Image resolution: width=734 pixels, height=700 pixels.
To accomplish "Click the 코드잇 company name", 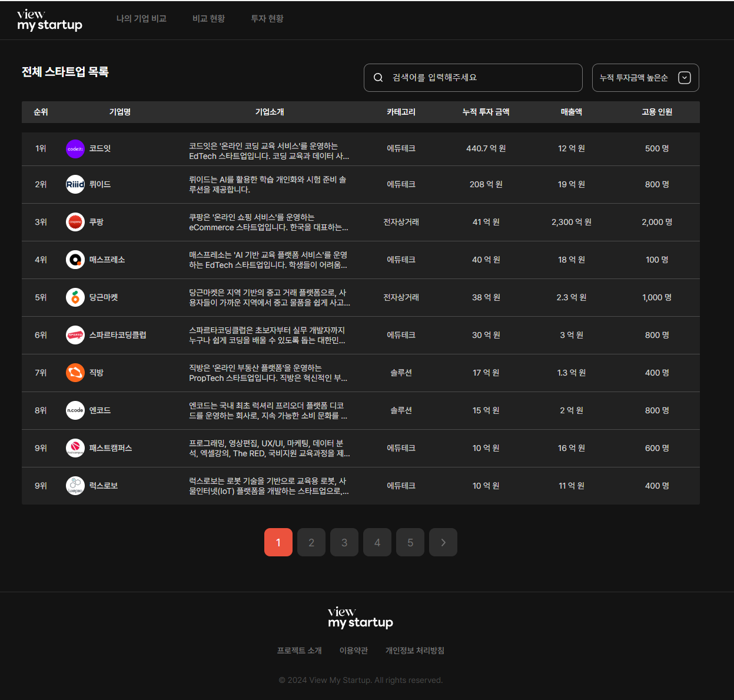I will click(100, 149).
